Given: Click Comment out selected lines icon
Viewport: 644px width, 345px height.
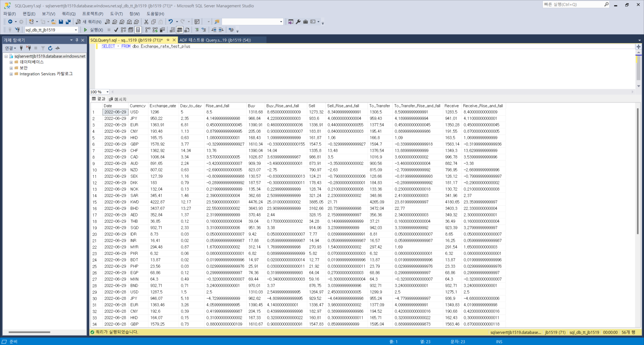Looking at the screenshot, I should pos(197,30).
